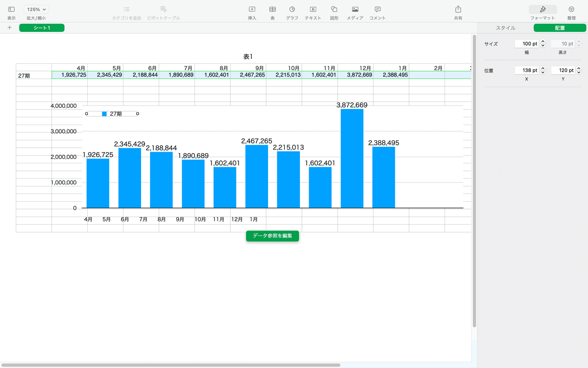Click the Y position stepper

579,70
